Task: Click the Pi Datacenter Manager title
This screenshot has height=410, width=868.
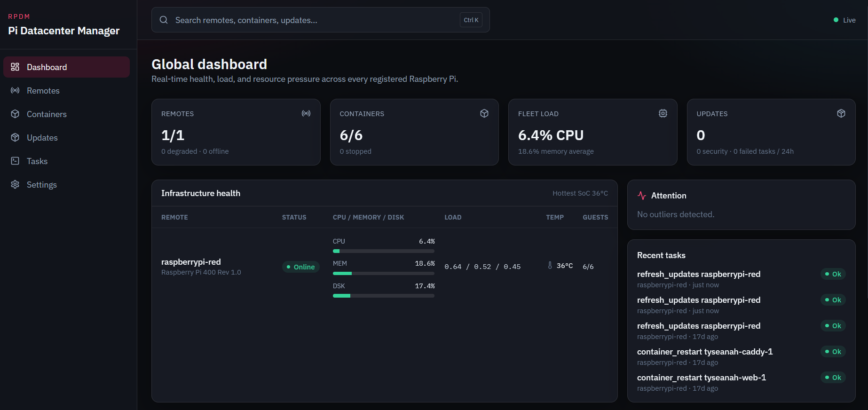Action: click(64, 31)
